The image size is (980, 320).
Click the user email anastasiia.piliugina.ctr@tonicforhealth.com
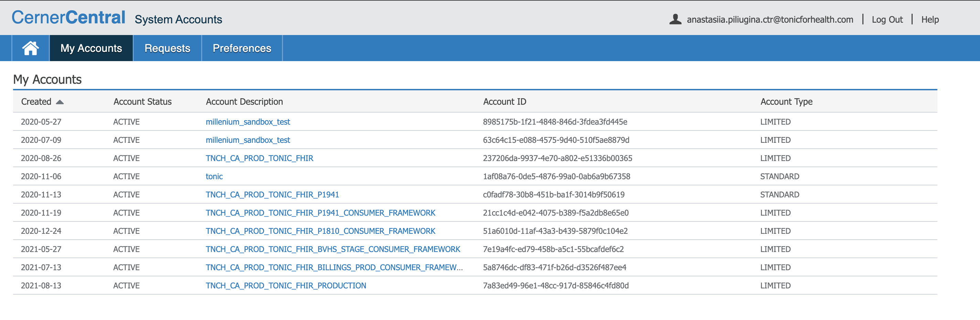coord(770,20)
